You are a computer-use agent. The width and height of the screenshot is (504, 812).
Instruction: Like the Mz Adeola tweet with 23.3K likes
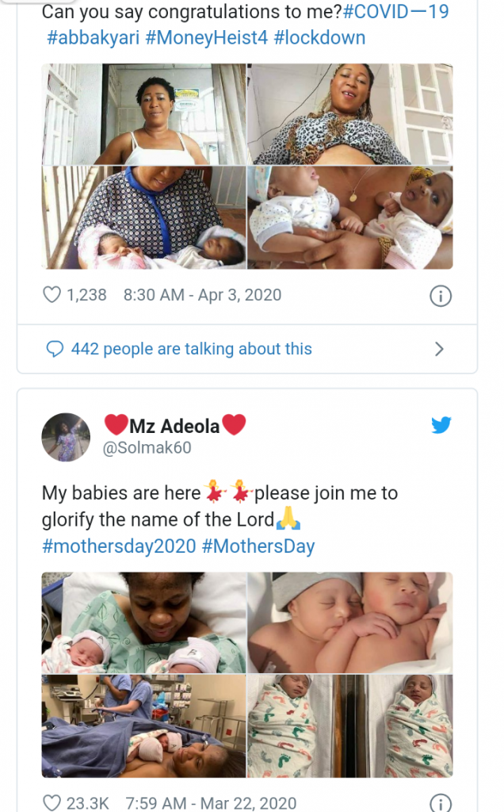(52, 803)
